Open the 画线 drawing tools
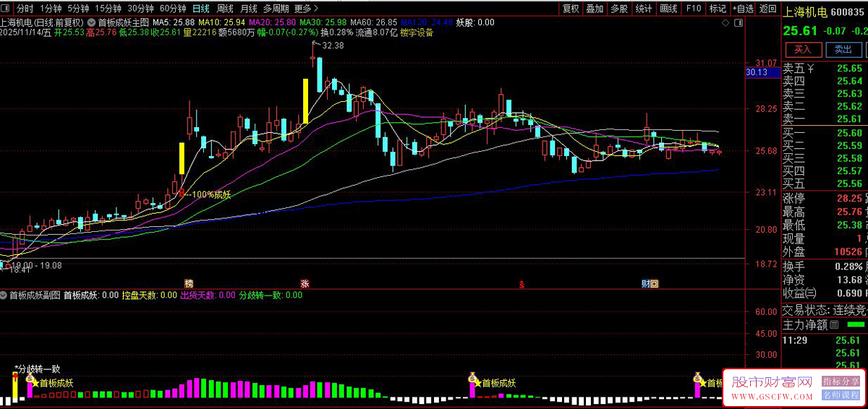 (x=668, y=9)
